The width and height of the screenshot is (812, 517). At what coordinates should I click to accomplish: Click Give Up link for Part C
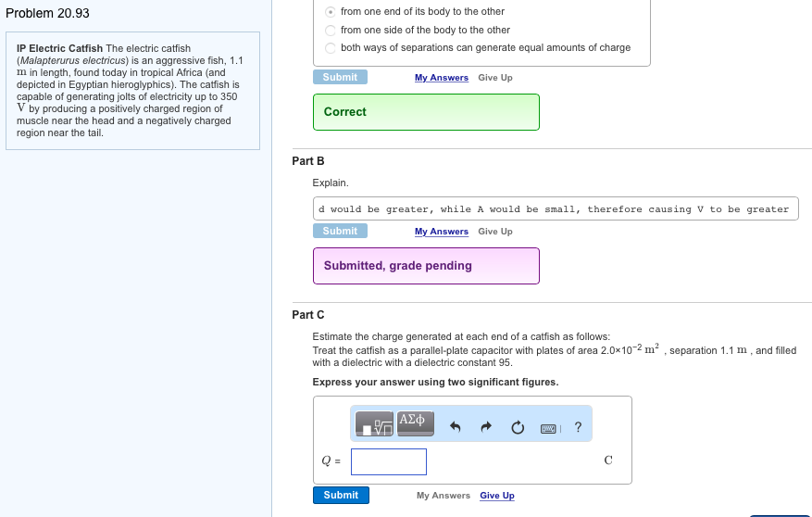497,496
